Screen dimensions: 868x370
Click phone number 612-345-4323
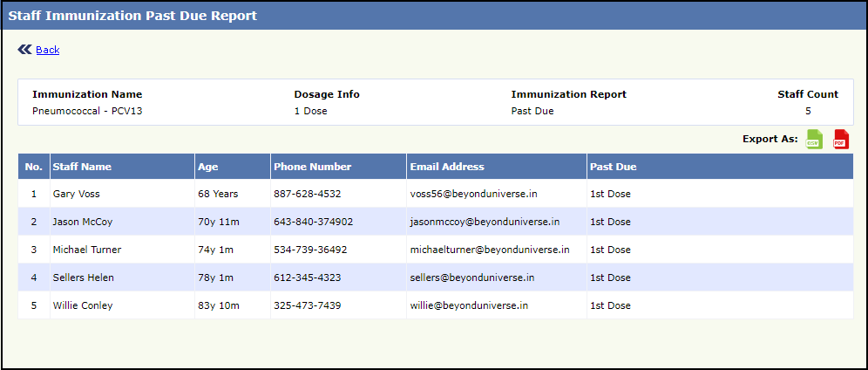pos(308,277)
